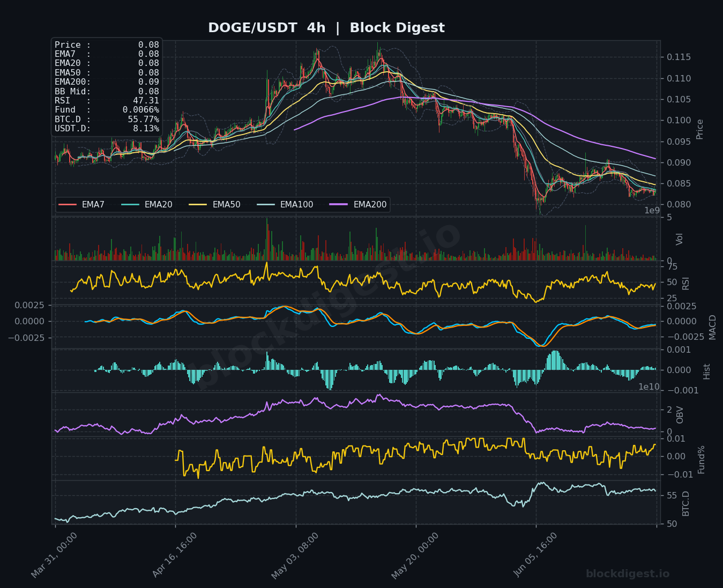This screenshot has height=588, width=723.
Task: Click the purple EMA200 legend line sample
Action: pos(339,205)
